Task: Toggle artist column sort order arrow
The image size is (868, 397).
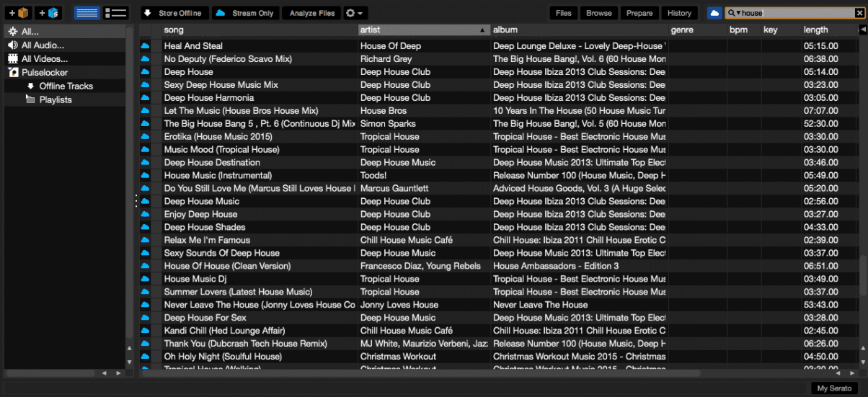Action: [x=482, y=30]
